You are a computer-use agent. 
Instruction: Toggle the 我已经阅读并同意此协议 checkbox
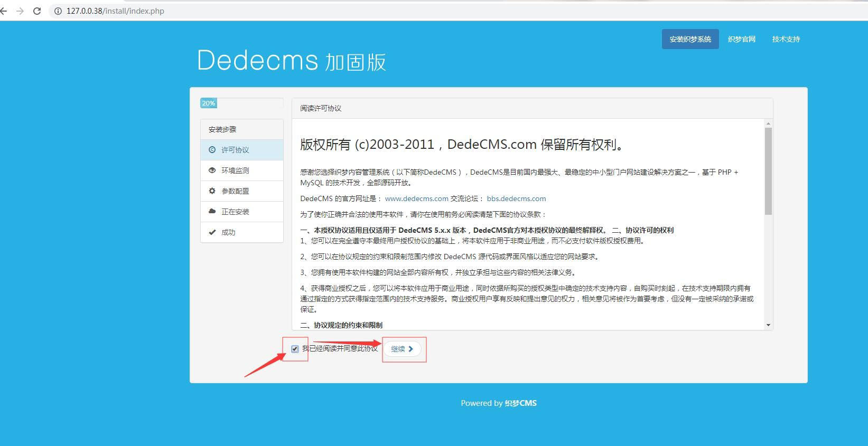(x=295, y=349)
